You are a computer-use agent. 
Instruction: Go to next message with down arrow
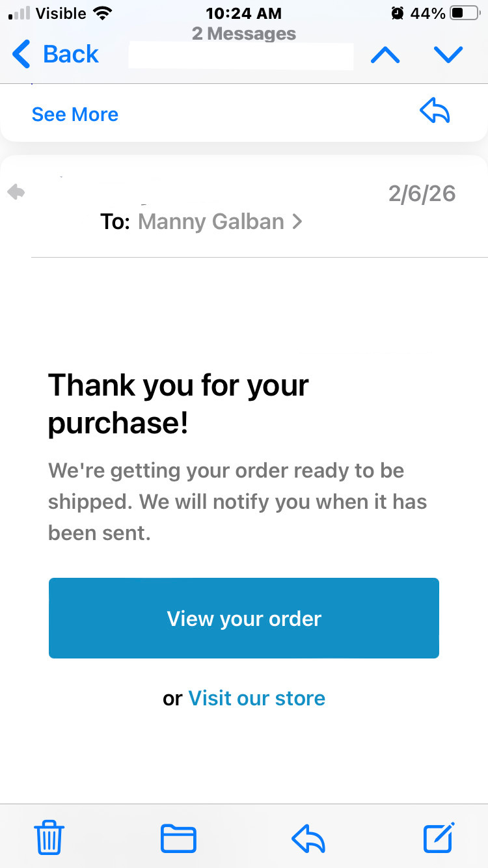tap(448, 55)
